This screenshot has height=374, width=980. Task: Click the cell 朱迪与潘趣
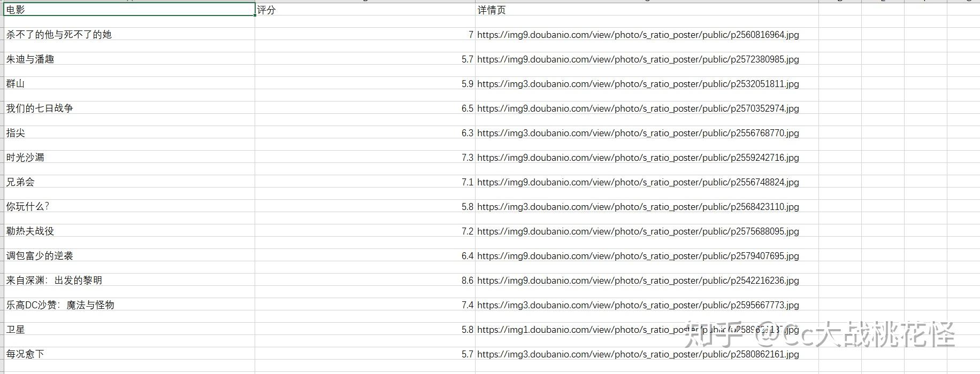coord(129,59)
